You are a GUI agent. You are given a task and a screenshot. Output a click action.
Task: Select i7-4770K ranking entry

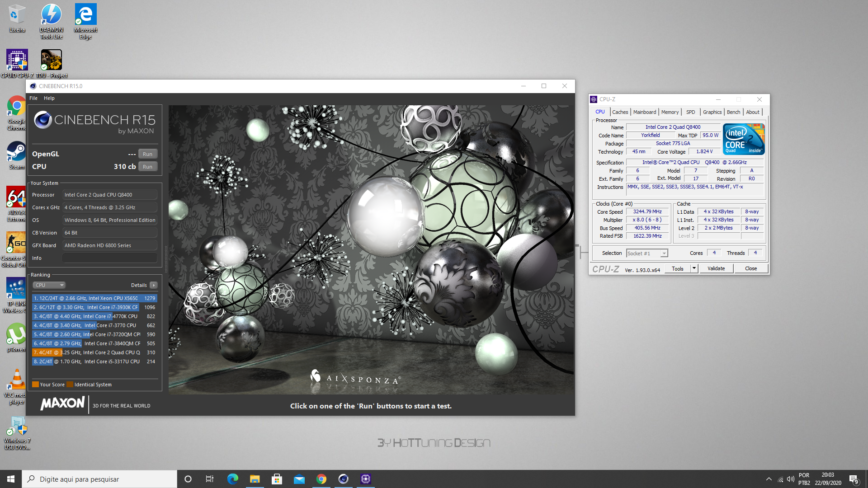[x=94, y=316]
